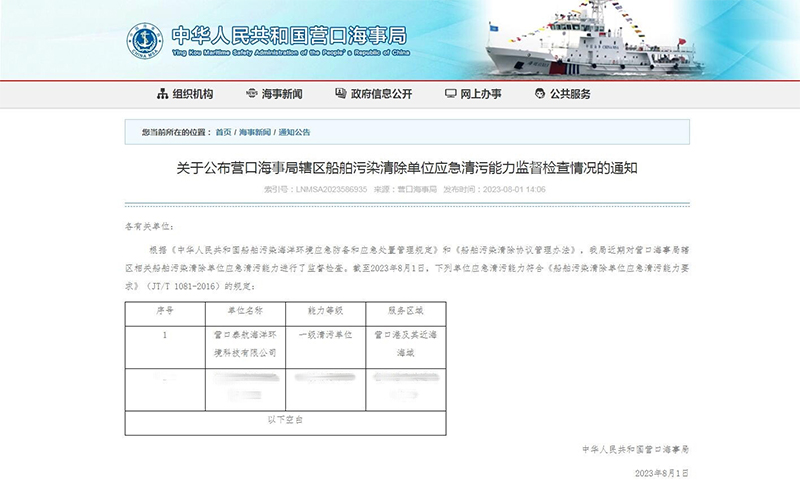Click the article title about 船舶污染清除单位

(x=399, y=169)
